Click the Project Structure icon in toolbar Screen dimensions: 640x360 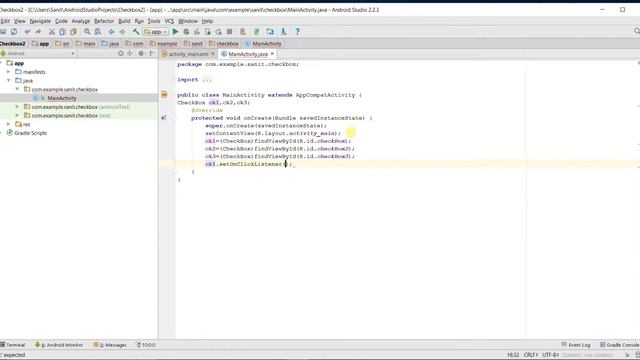270,31
